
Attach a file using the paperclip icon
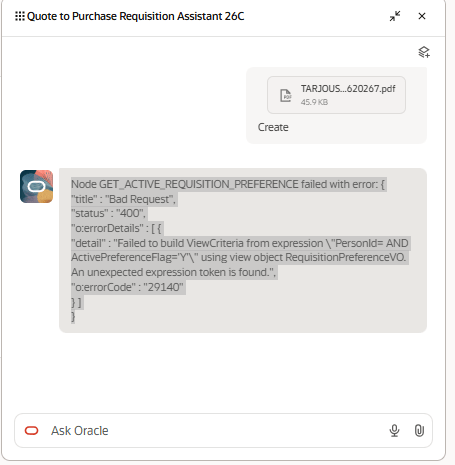tap(419, 431)
